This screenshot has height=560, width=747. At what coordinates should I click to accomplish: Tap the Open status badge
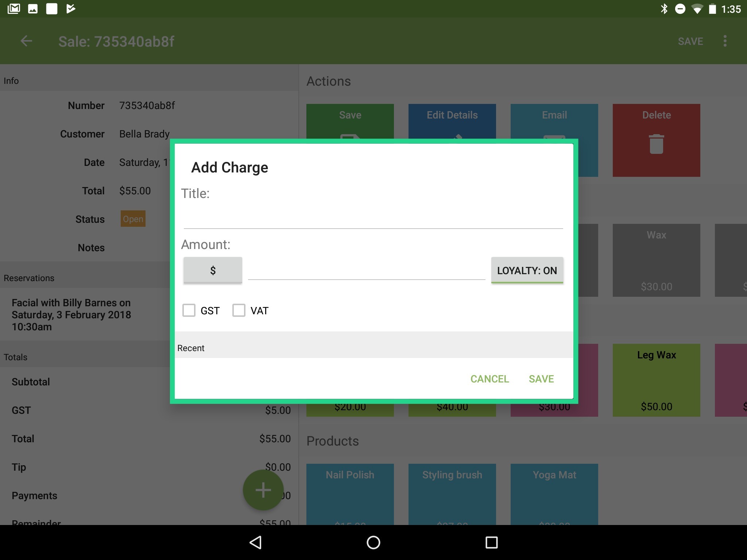point(133,219)
